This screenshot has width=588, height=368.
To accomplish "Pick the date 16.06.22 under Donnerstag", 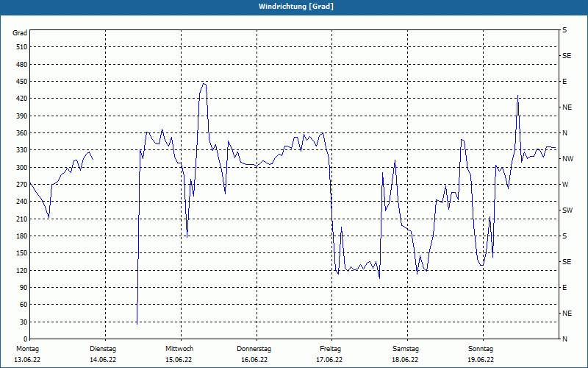I will click(x=254, y=360).
